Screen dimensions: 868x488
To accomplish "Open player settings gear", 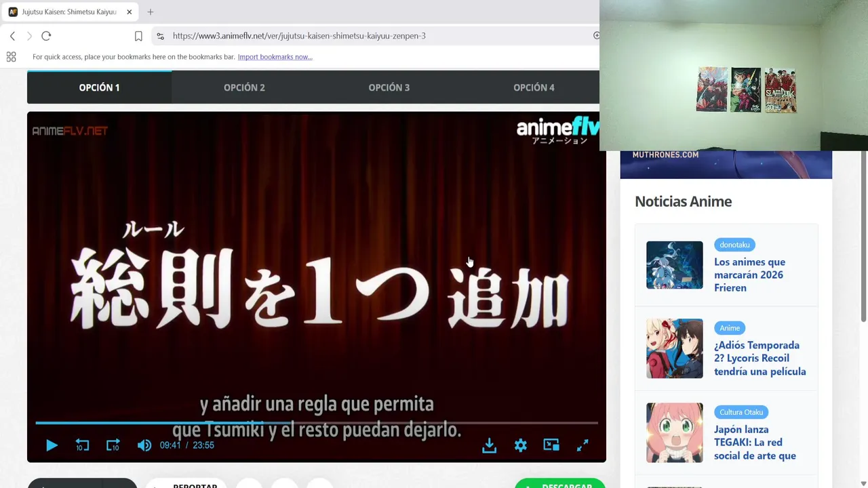I will 520,445.
